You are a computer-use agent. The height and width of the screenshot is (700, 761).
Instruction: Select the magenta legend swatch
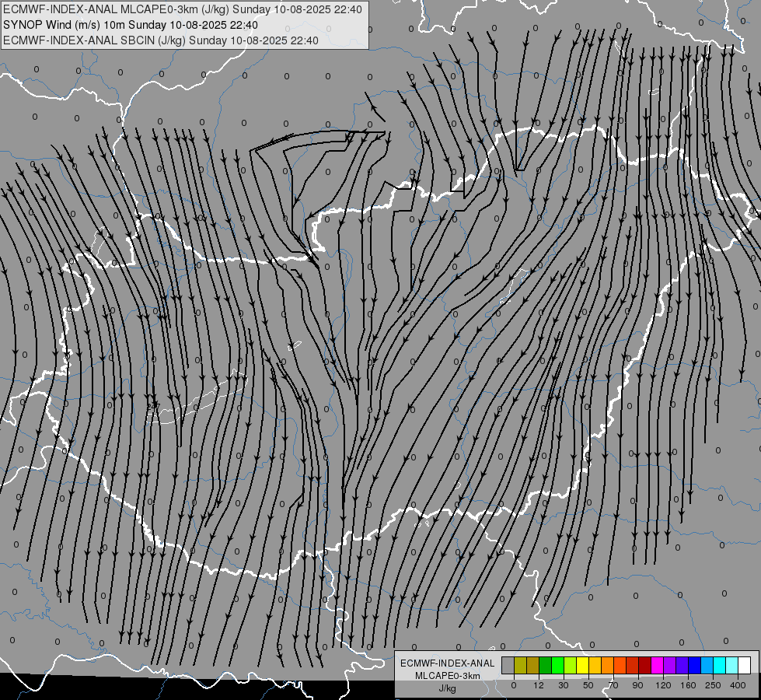pyautogui.click(x=657, y=666)
